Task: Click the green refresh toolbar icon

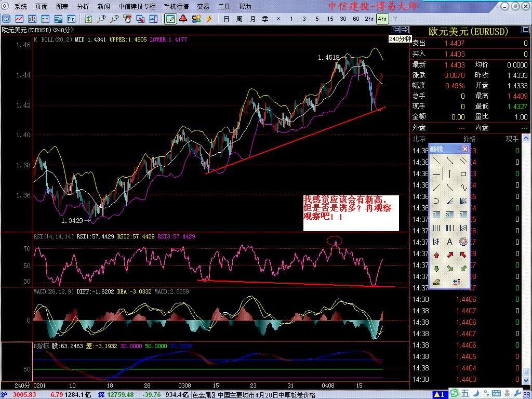Action: (x=88, y=19)
